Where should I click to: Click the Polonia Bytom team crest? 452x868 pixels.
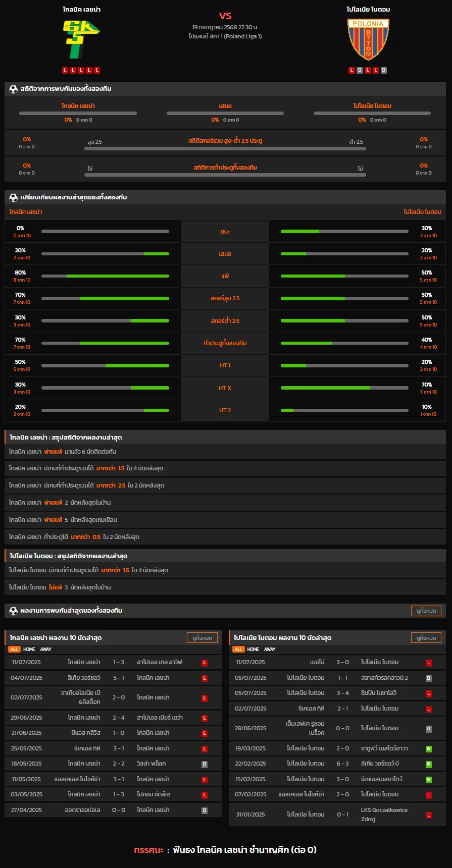(x=368, y=39)
